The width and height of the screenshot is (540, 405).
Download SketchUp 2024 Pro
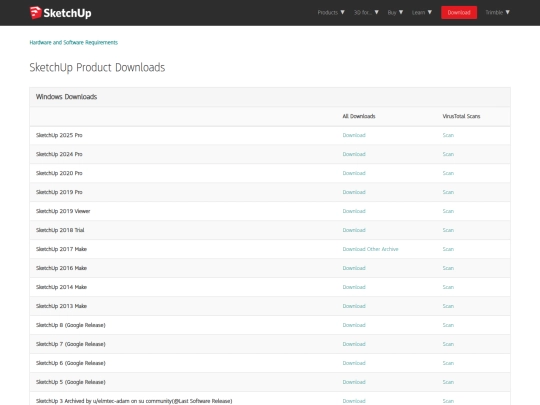coord(354,154)
